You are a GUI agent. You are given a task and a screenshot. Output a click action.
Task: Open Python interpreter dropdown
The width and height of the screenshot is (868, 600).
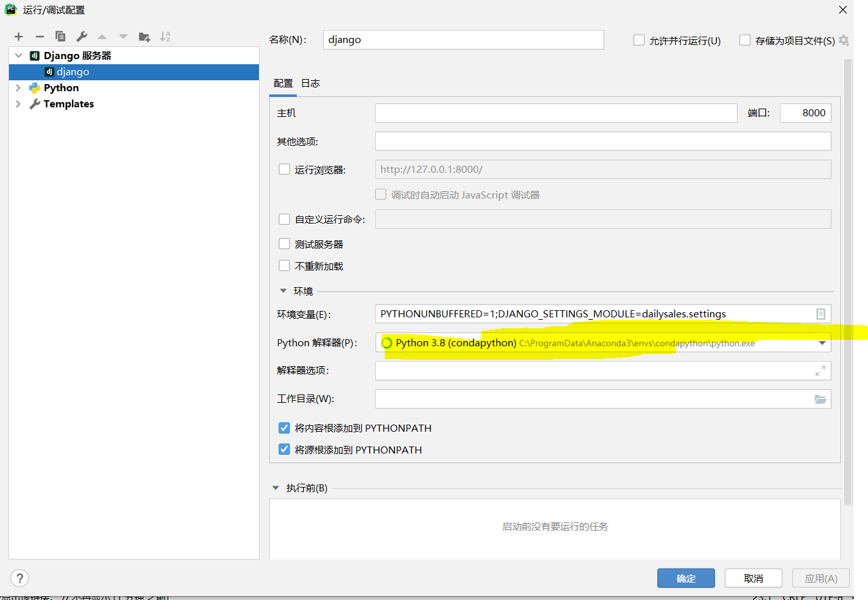(822, 343)
